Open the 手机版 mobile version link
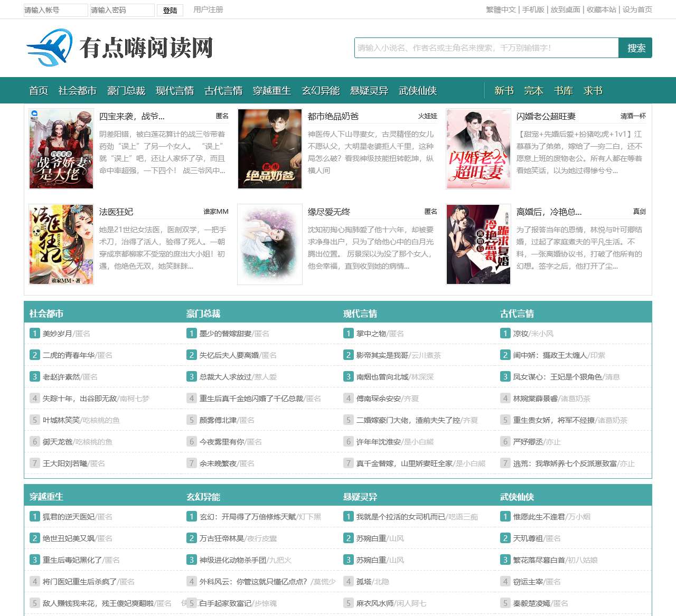 (533, 10)
